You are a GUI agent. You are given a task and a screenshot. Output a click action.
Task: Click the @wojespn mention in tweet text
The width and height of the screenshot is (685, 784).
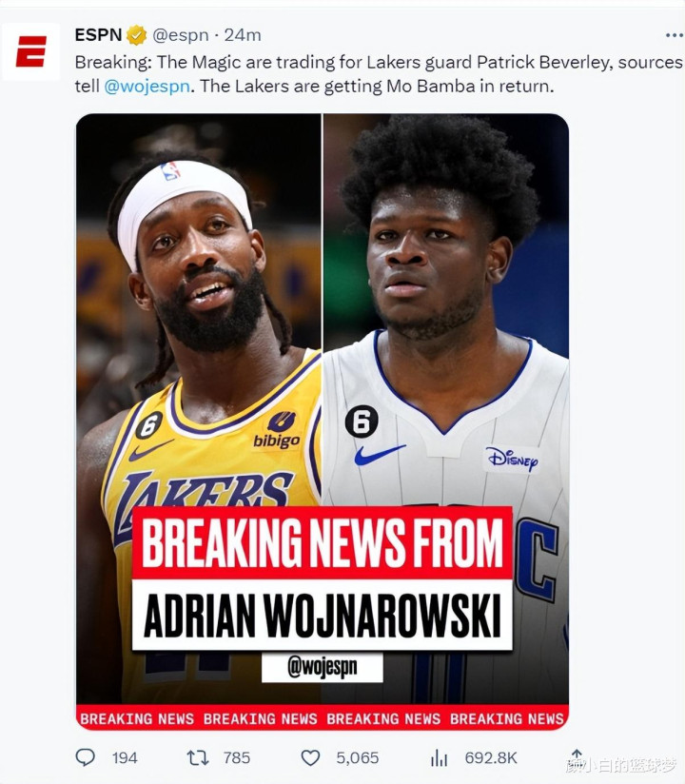(x=147, y=87)
